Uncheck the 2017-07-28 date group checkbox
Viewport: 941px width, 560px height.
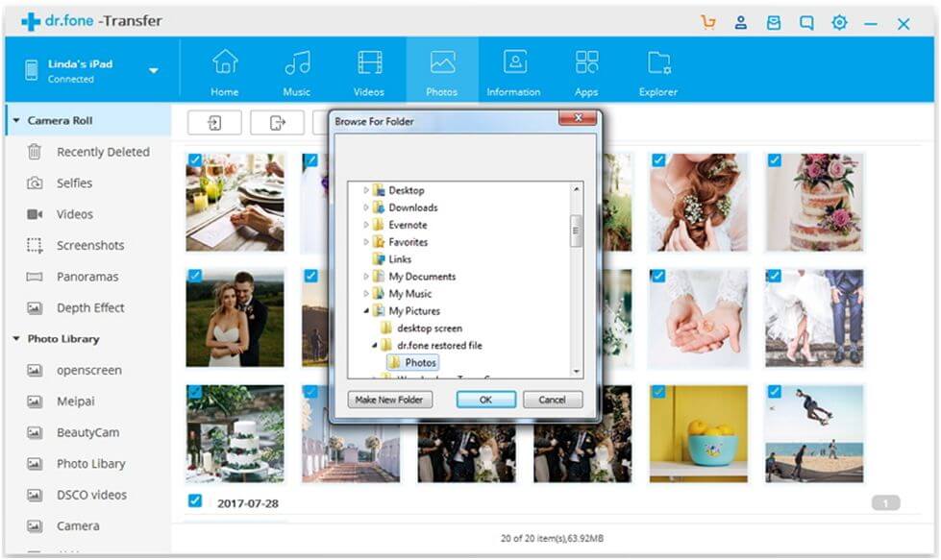tap(195, 501)
